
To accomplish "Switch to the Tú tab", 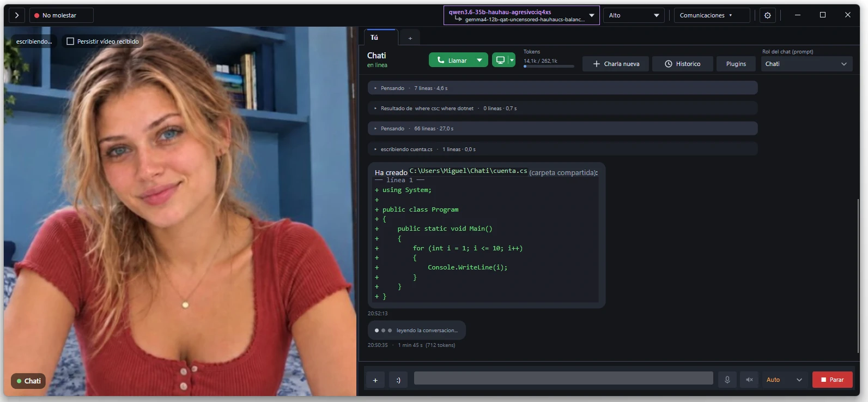I will click(380, 38).
